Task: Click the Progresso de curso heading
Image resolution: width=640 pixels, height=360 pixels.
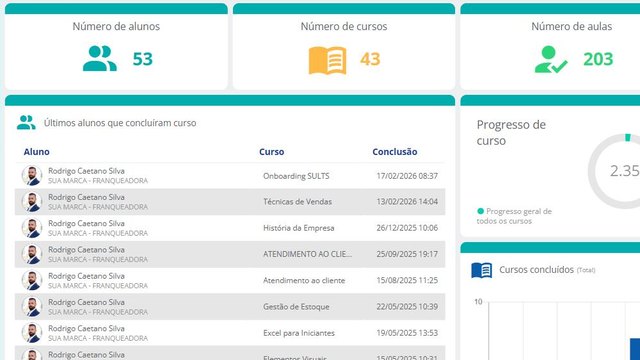Action: (x=511, y=133)
